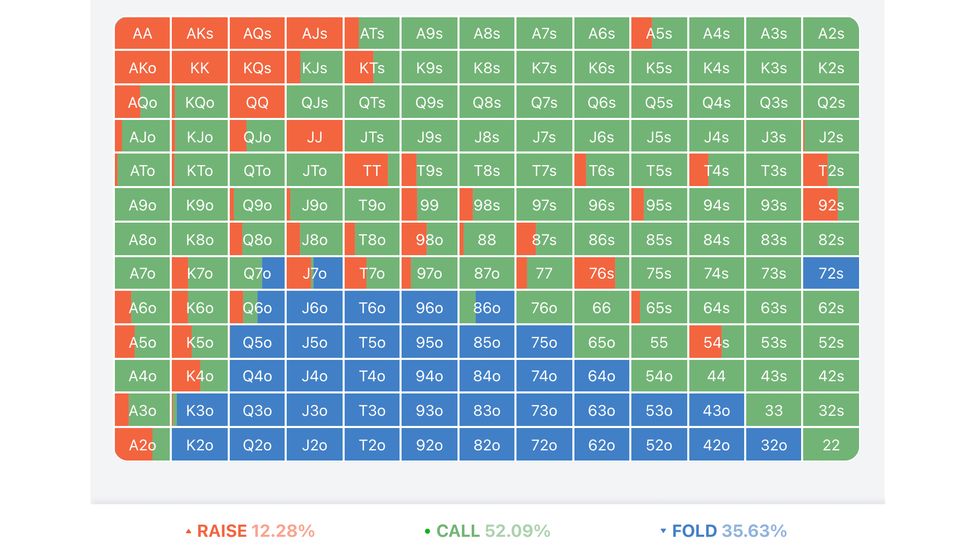Click the green call dot icon

[428, 531]
